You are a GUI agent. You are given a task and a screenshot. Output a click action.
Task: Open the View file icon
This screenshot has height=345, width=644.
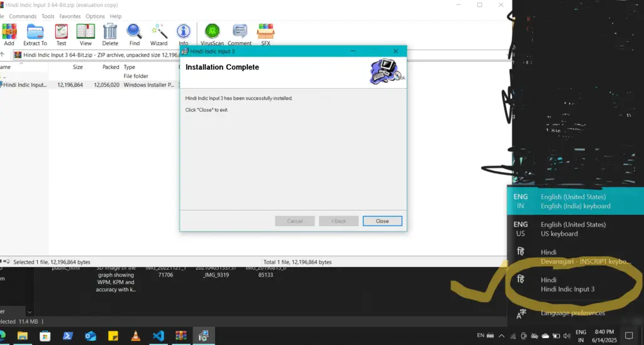(x=86, y=34)
